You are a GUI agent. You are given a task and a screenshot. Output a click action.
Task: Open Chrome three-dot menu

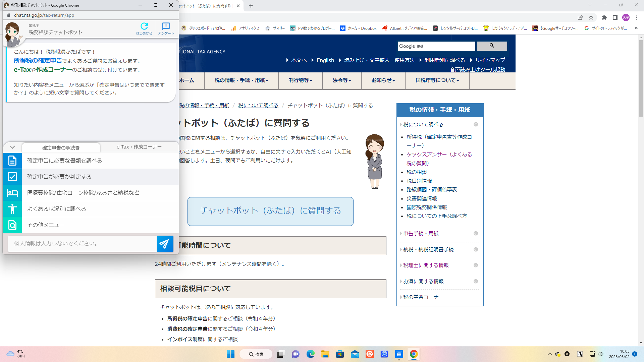click(637, 17)
